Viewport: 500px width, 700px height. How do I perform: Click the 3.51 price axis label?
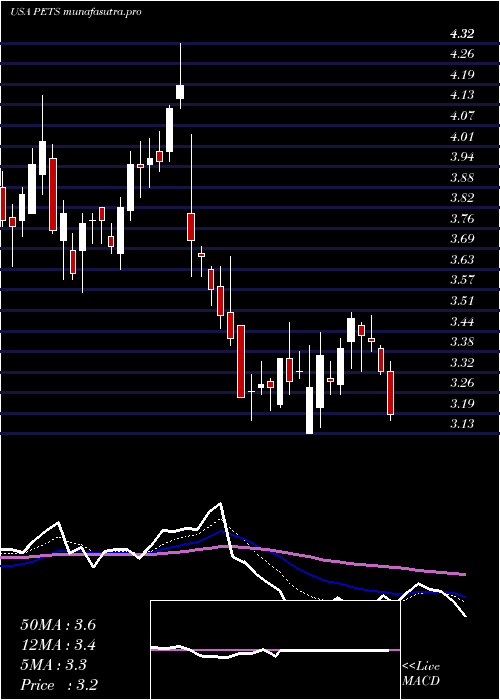click(x=462, y=300)
